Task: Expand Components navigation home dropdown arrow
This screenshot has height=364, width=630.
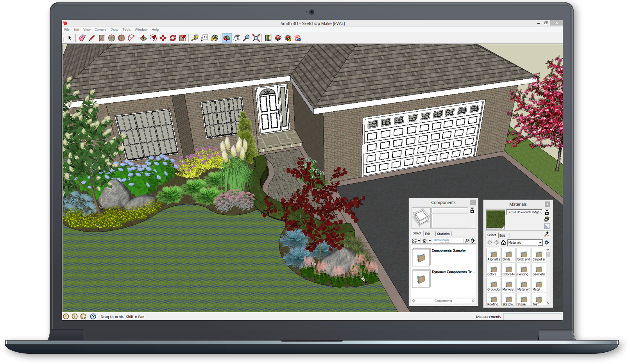Action: [x=430, y=241]
